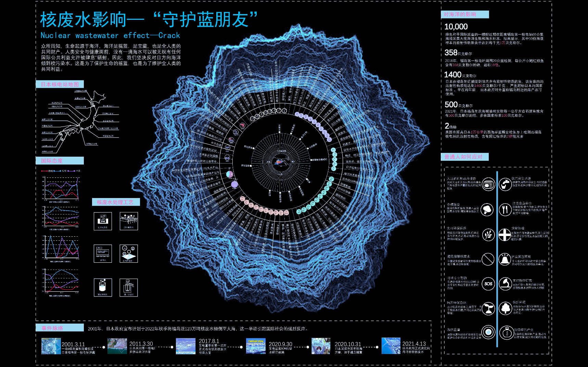Click the water faucet safe drinking icon

pyautogui.click(x=505, y=184)
